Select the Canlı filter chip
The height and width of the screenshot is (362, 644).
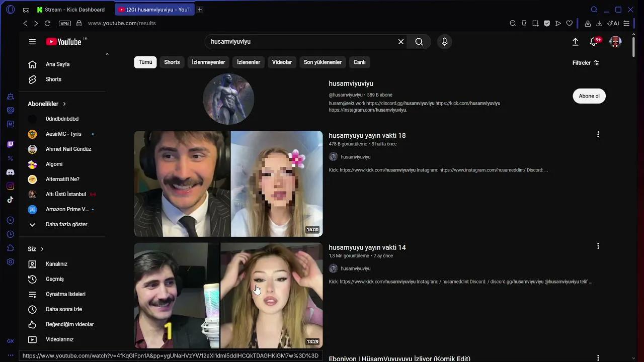point(360,62)
